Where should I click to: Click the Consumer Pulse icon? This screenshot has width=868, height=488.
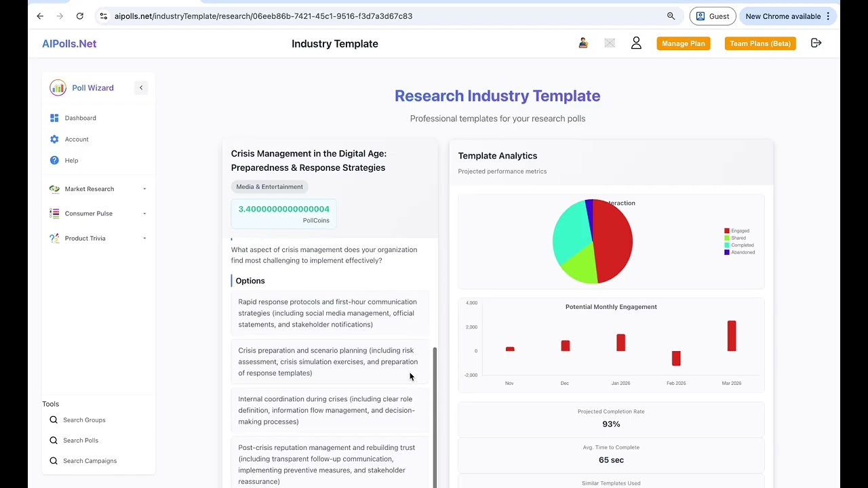coord(54,213)
